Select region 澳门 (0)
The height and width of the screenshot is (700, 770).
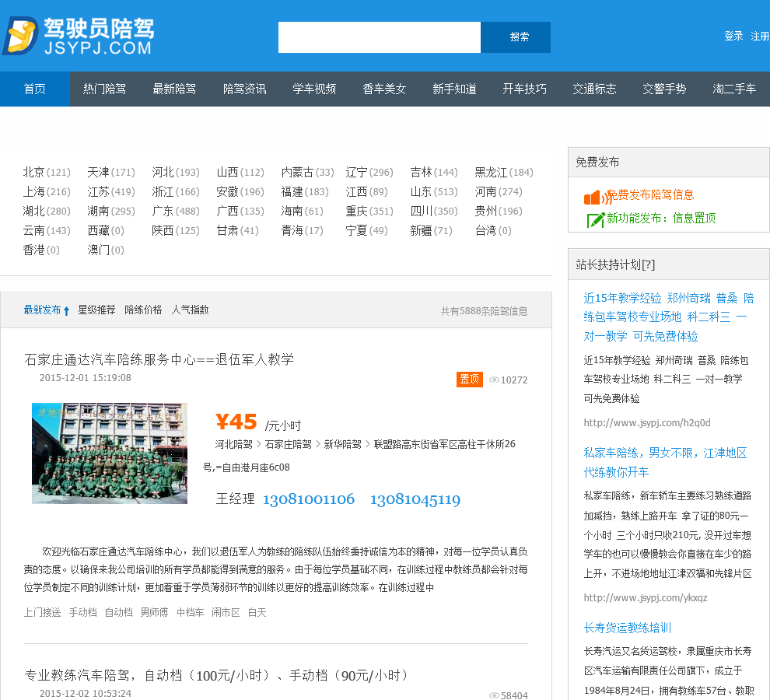tap(106, 250)
